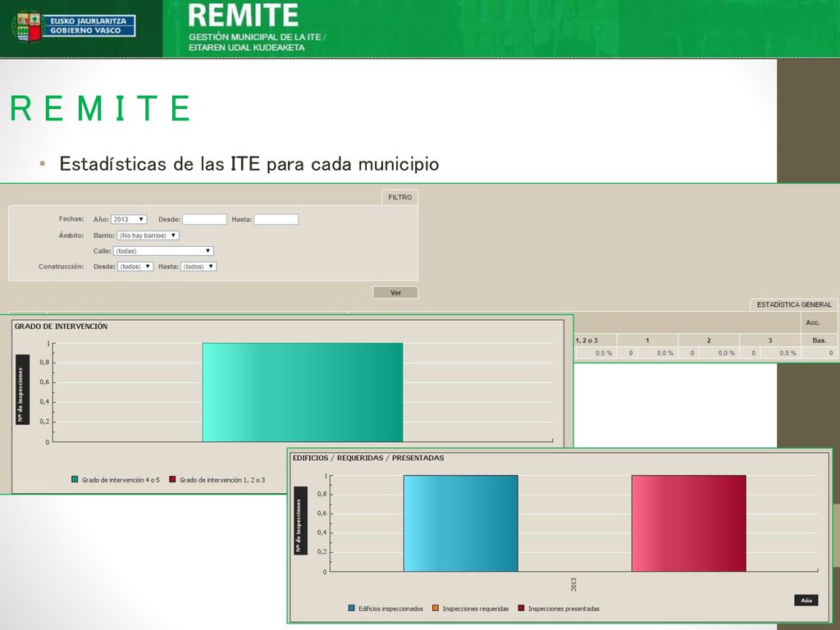840x630 pixels.
Task: Click the 'Bas.' column header
Action: click(819, 340)
